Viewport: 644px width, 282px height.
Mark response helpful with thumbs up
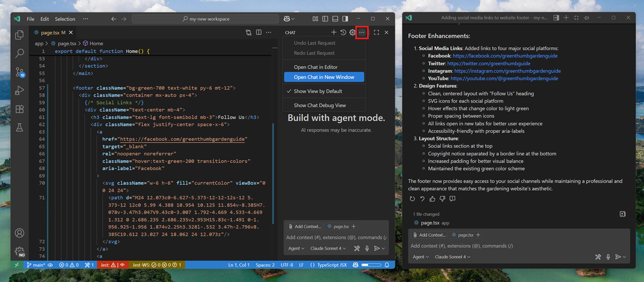433,199
